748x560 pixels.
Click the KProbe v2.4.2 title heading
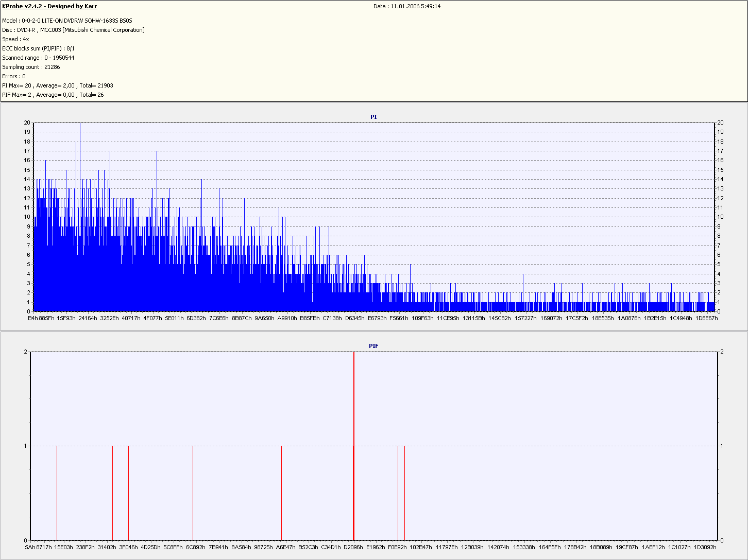(x=49, y=6)
